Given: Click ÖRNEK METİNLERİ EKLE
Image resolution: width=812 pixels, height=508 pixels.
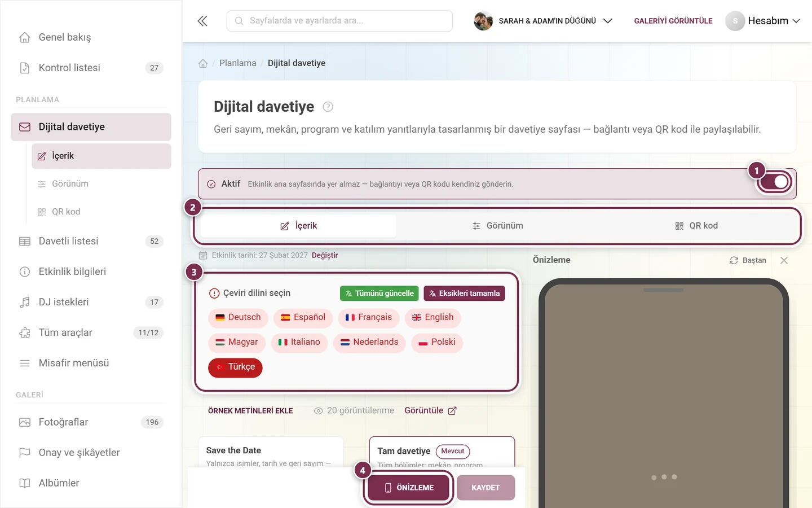Looking at the screenshot, I should (x=250, y=411).
